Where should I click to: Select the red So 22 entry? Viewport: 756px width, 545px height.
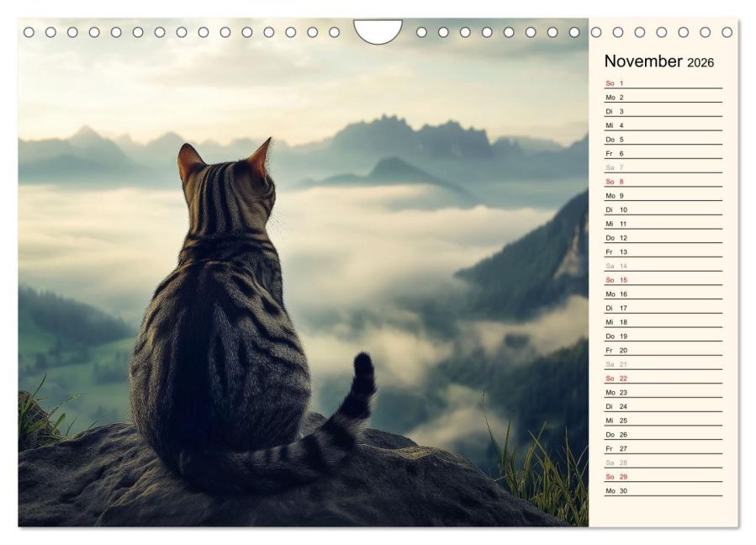pos(663,378)
